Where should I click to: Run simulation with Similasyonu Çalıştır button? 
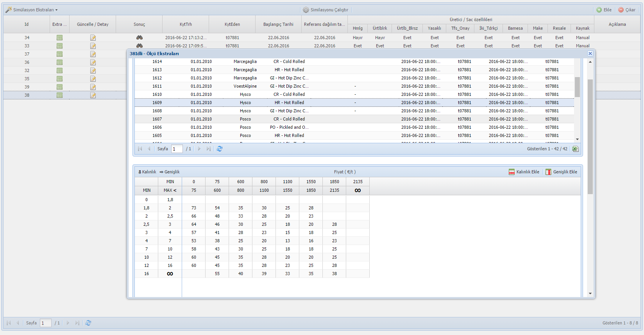pos(326,10)
